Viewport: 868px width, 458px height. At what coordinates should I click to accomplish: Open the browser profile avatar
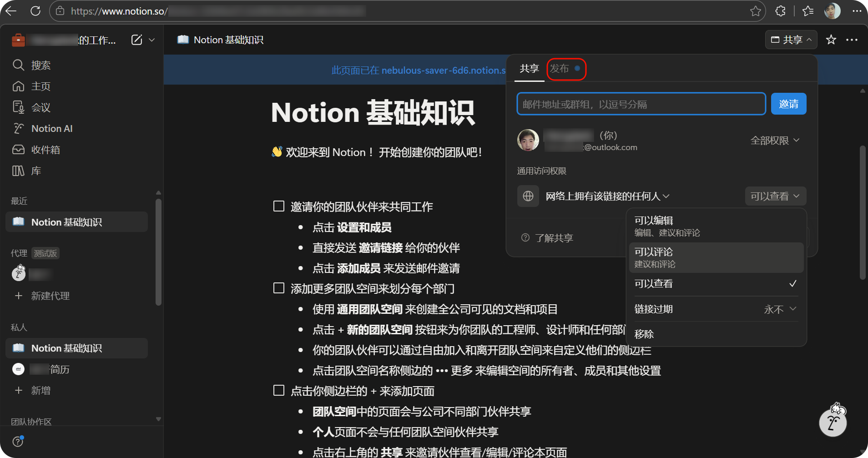(832, 11)
